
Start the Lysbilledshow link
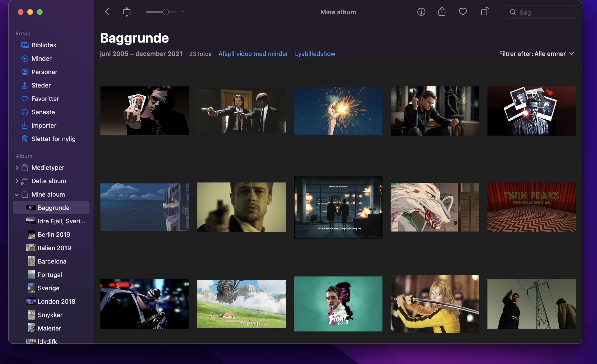click(x=315, y=54)
